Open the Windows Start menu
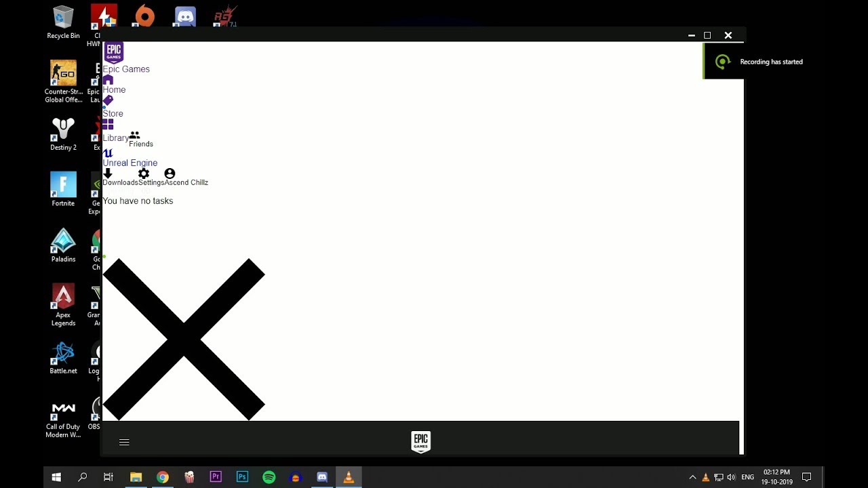This screenshot has width=868, height=488. (x=56, y=477)
